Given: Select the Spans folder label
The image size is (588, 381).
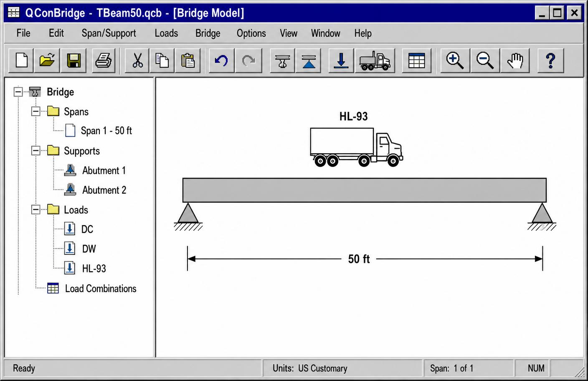Looking at the screenshot, I should pyautogui.click(x=76, y=112).
